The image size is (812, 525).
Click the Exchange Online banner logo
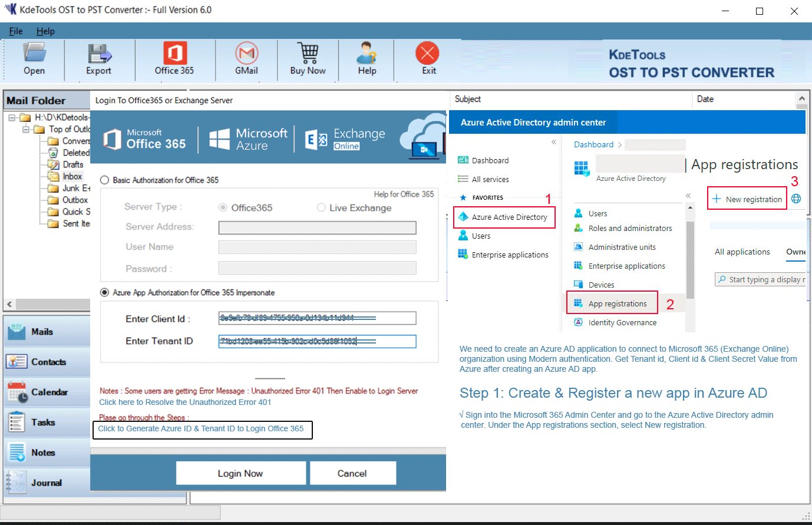click(345, 139)
